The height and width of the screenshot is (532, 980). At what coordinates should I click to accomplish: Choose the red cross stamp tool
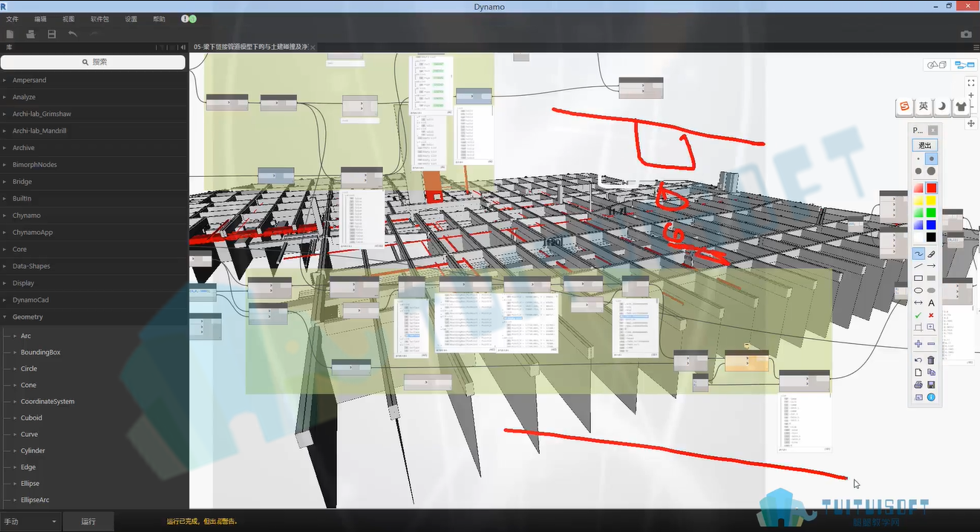[931, 315]
